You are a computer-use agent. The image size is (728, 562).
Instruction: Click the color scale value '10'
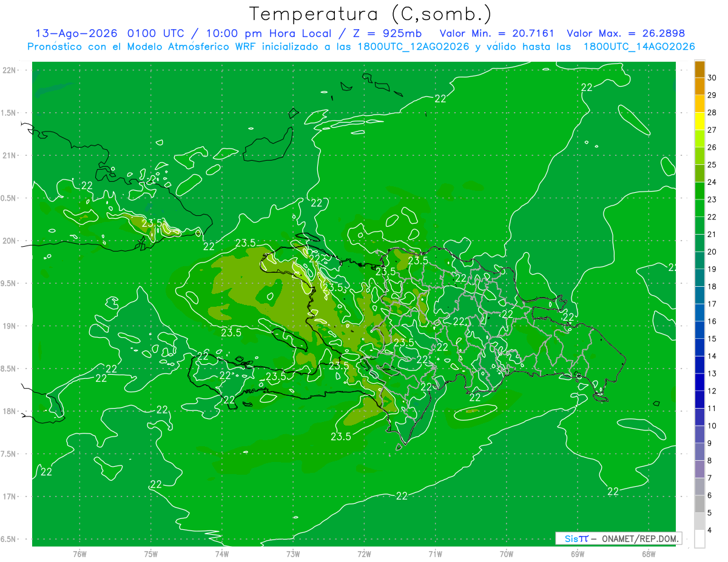(712, 426)
